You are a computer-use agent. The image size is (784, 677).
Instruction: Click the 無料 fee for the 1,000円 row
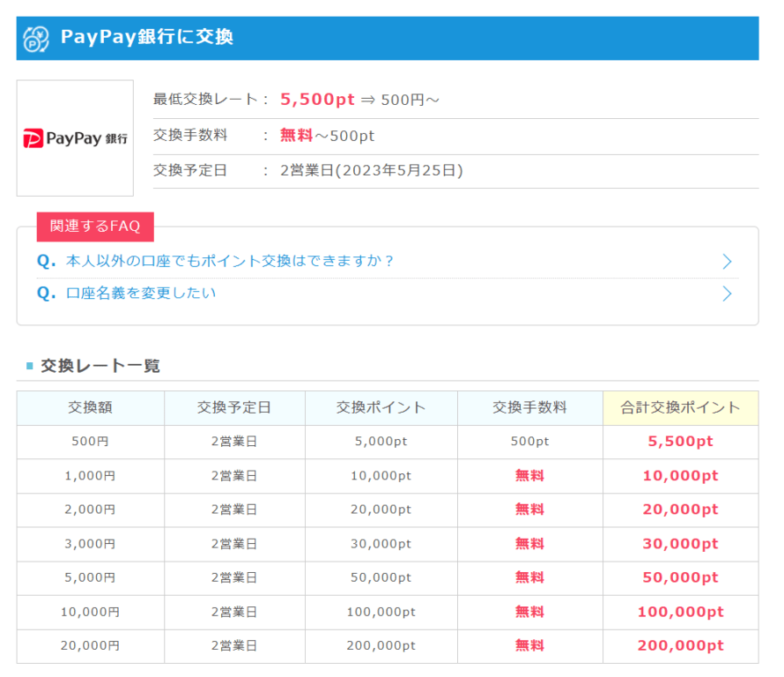(x=528, y=476)
